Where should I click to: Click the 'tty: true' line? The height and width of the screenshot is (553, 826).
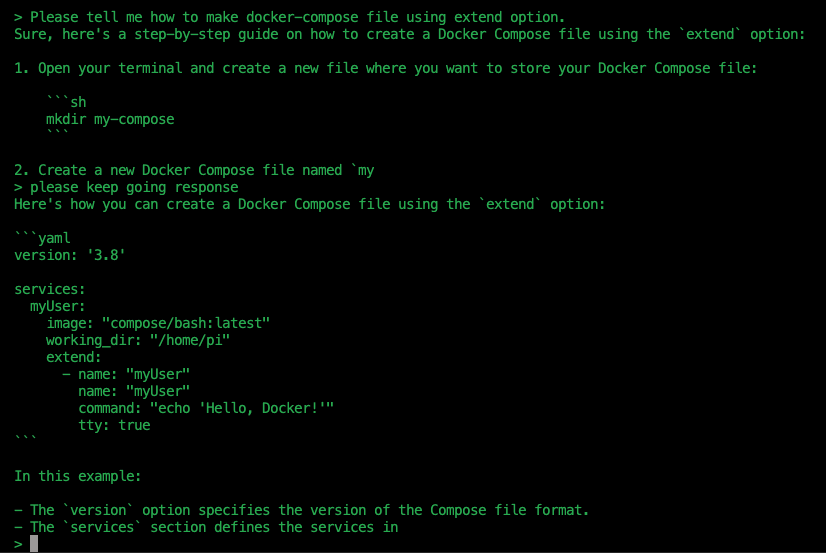(x=114, y=426)
